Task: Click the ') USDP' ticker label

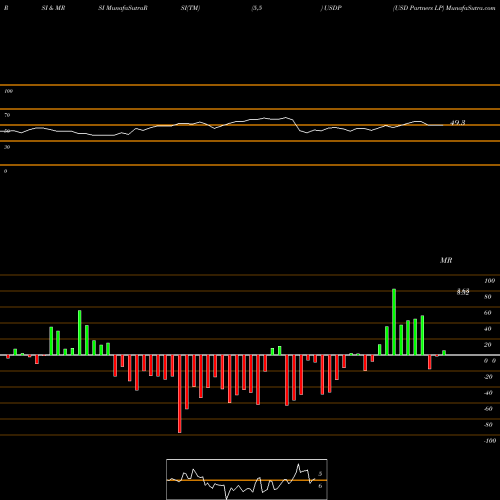Action: [x=331, y=8]
